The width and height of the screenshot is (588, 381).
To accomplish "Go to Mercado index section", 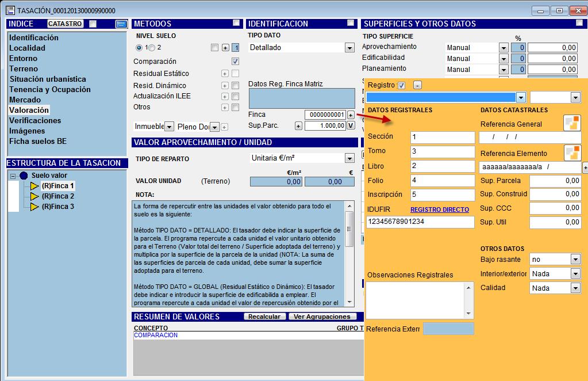I will tap(25, 100).
